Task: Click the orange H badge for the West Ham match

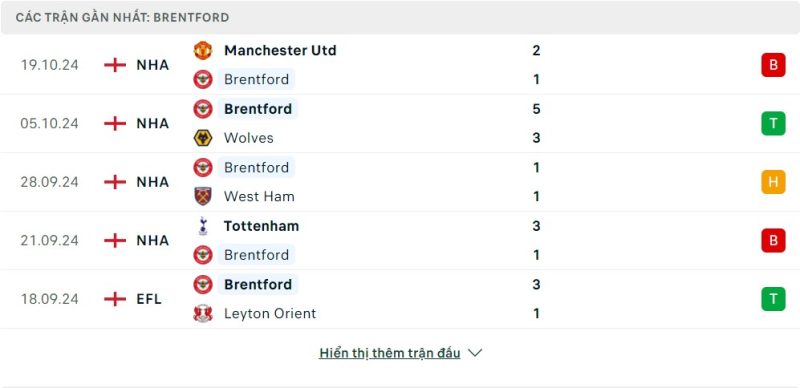Action: tap(773, 182)
